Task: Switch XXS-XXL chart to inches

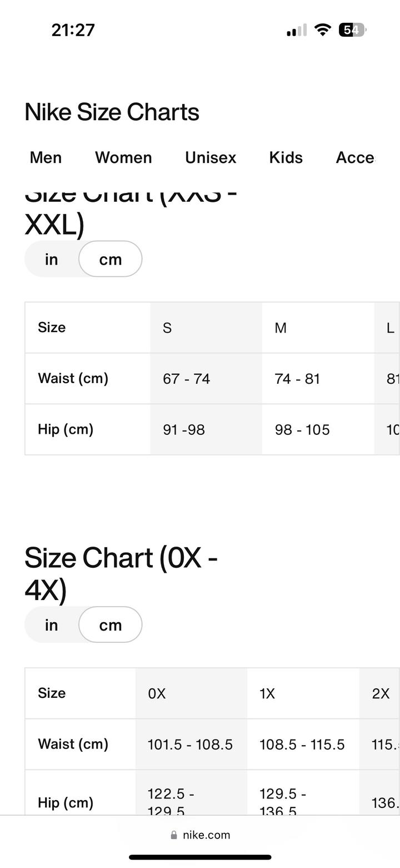Action: pos(52,259)
